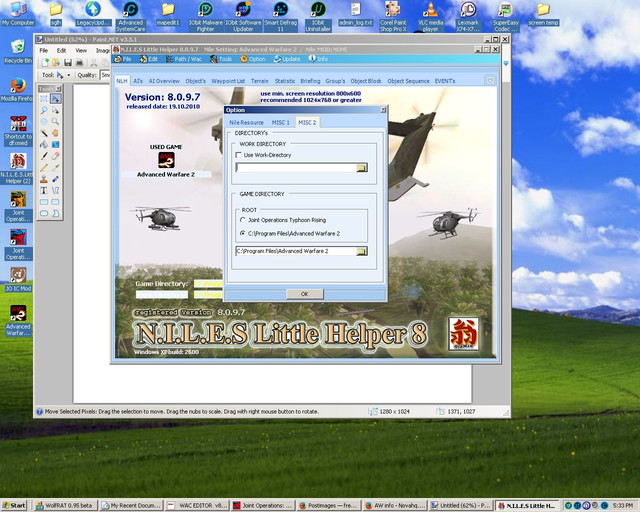Choose the Lasso Select tool
Screen dimensions: 640x512
44,110
